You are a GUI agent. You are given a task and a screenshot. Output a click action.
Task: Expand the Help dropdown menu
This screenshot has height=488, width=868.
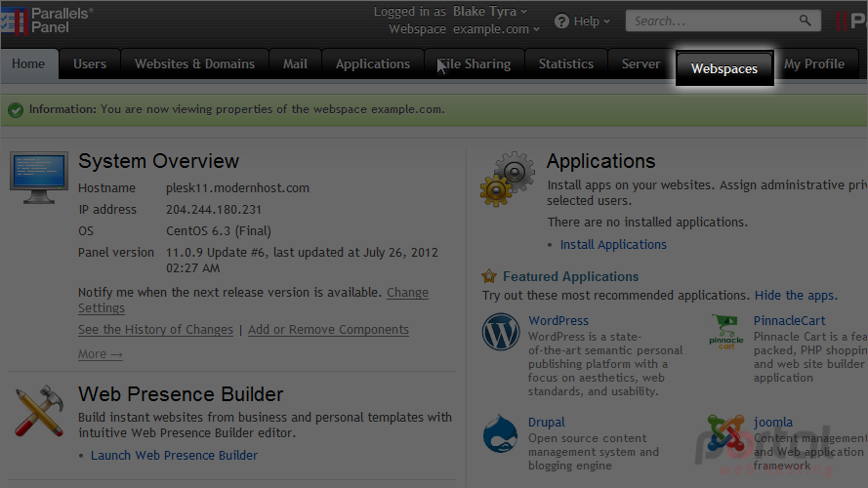[592, 21]
